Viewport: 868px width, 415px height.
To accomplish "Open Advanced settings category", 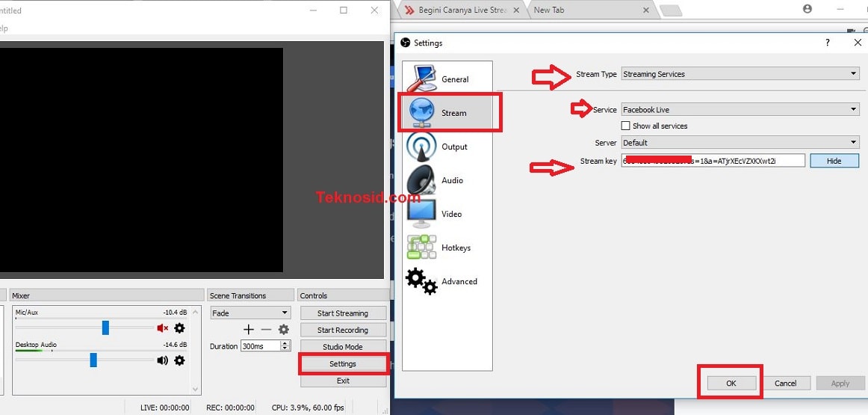I will tap(447, 281).
